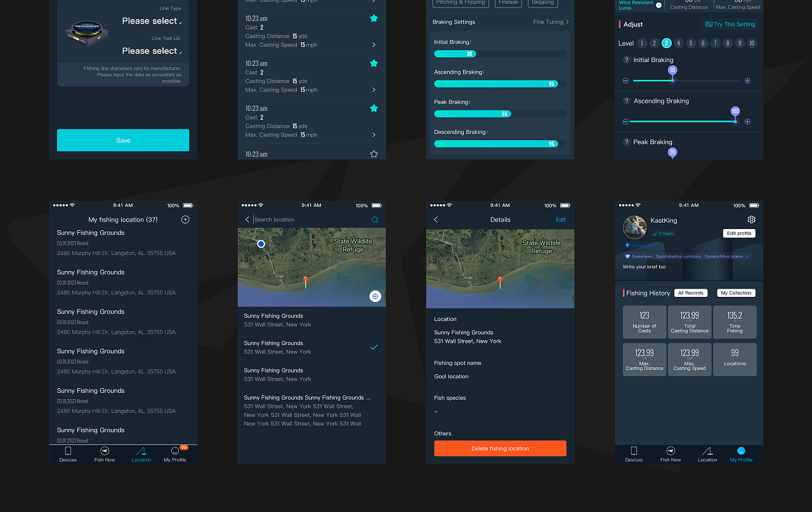The width and height of the screenshot is (812, 512).
Task: Select the blue current-location dot on the search map
Action: [261, 244]
